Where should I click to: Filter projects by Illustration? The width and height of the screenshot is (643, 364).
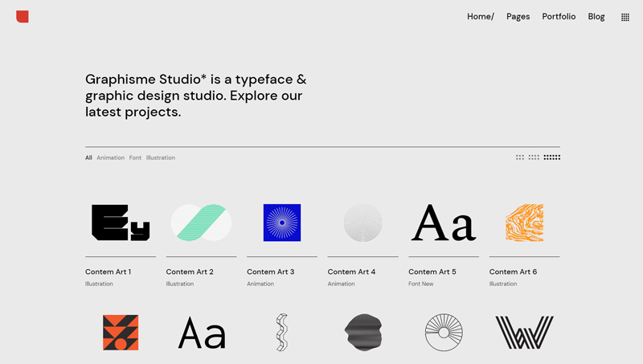coord(161,158)
